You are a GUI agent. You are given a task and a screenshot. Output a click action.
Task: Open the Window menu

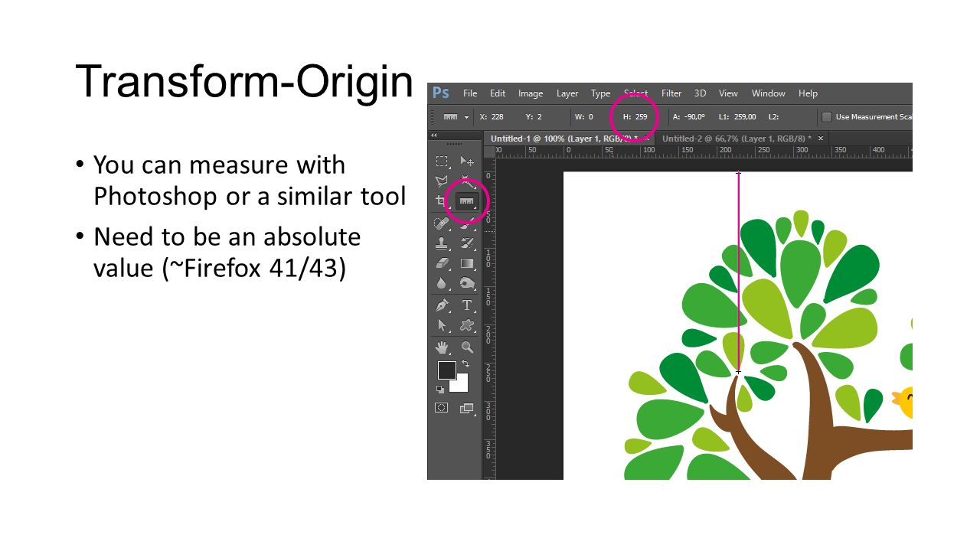point(768,93)
